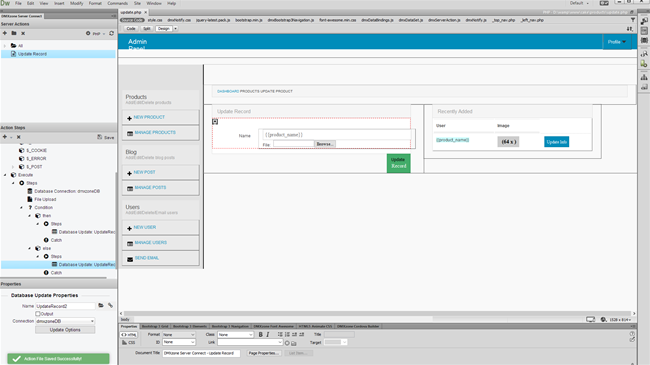Refresh the Server Actions list
Image resolution: width=650 pixels, height=365 pixels.
(112, 33)
